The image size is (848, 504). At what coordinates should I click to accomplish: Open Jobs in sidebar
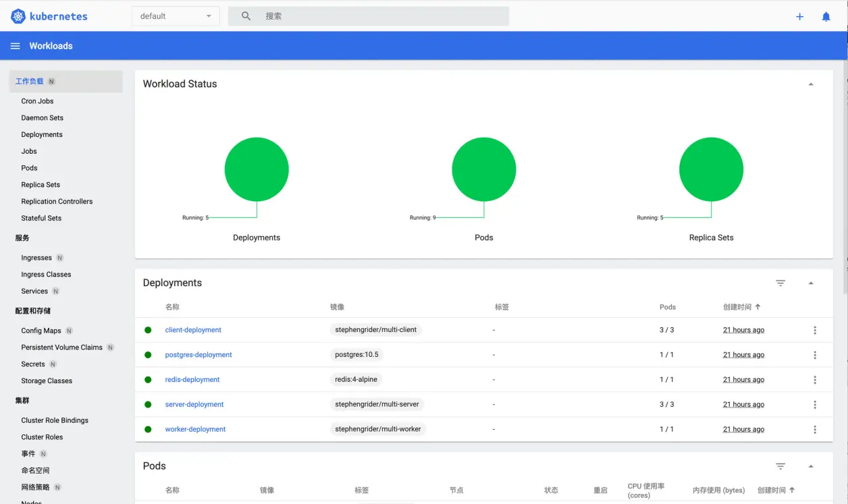point(29,152)
